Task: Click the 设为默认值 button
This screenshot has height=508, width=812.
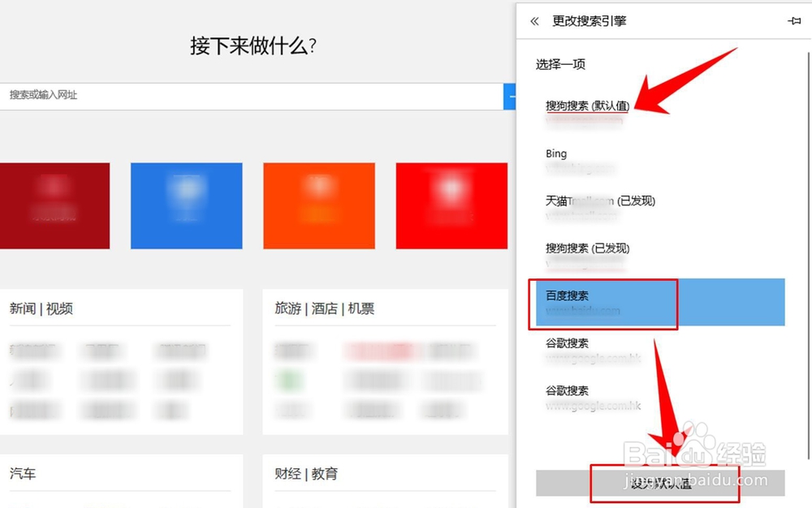Action: pos(660,483)
